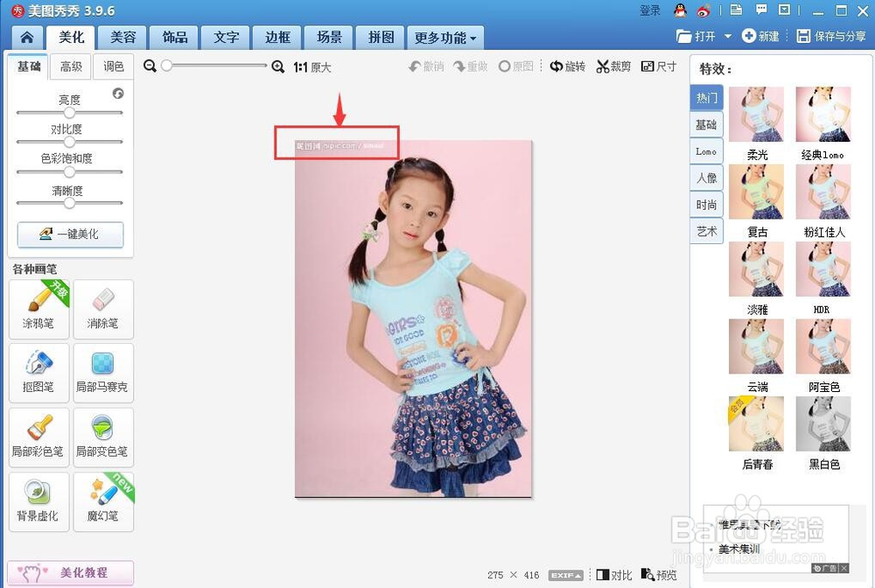Viewport: 875px width, 588px height.
Task: Open the 抠图笔 cutout pen tool
Action: pyautogui.click(x=38, y=373)
